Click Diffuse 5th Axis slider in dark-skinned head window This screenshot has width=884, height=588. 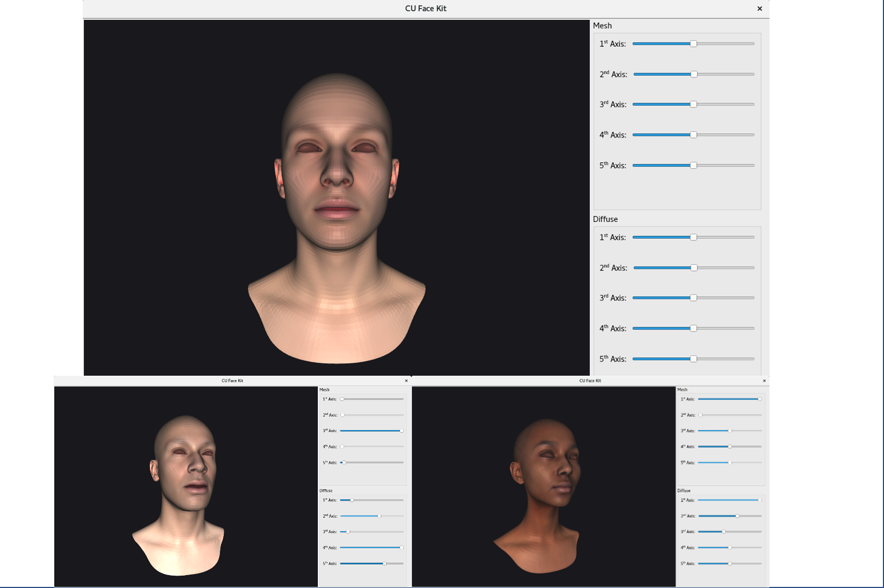click(x=730, y=563)
